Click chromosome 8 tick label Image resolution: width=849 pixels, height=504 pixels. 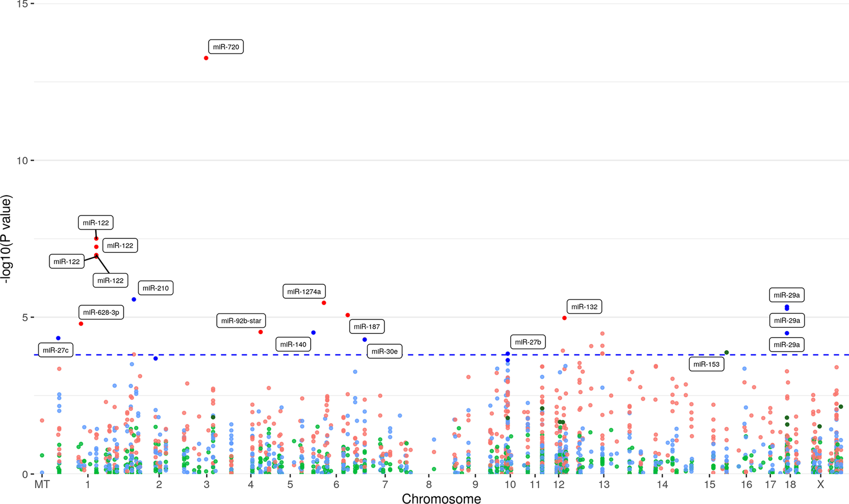[429, 485]
